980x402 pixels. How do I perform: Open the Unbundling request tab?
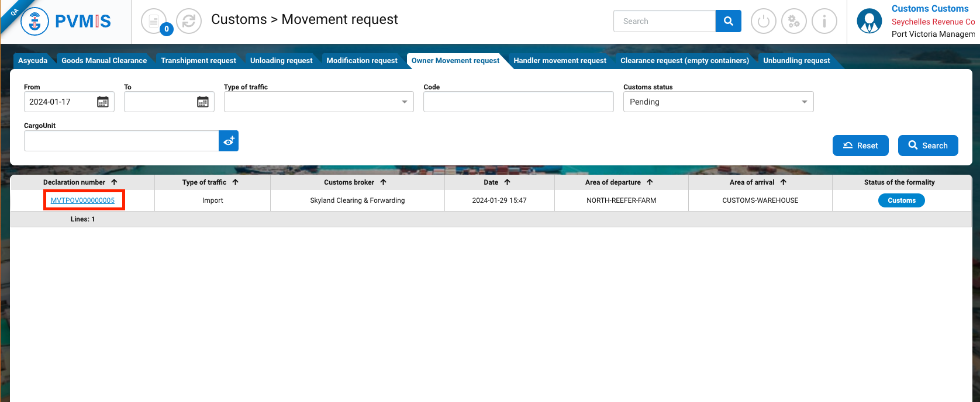click(796, 61)
